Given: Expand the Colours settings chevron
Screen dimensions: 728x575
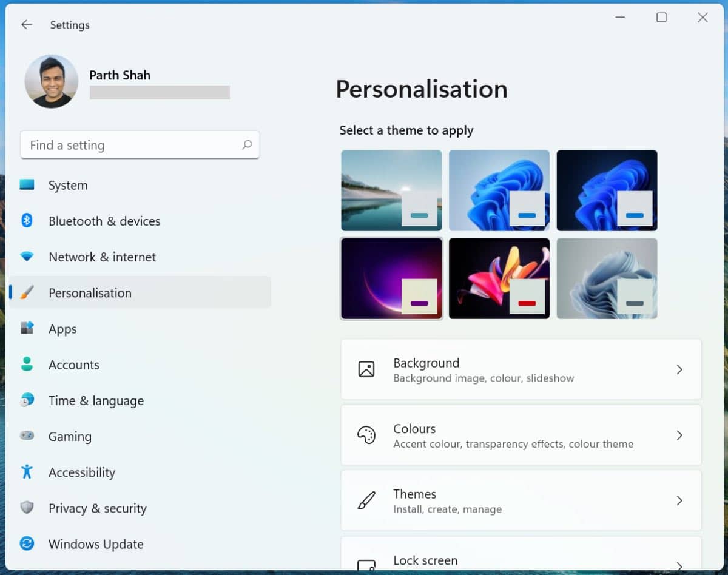Looking at the screenshot, I should (679, 435).
